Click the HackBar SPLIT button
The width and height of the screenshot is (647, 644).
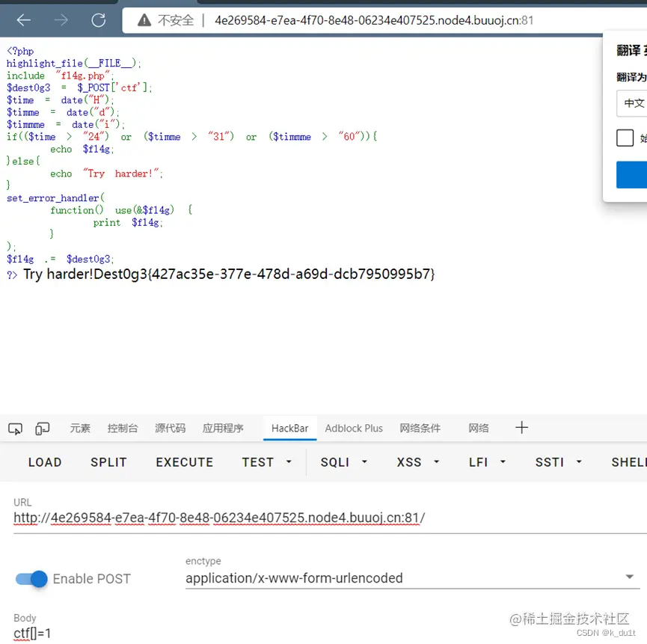[x=108, y=462]
